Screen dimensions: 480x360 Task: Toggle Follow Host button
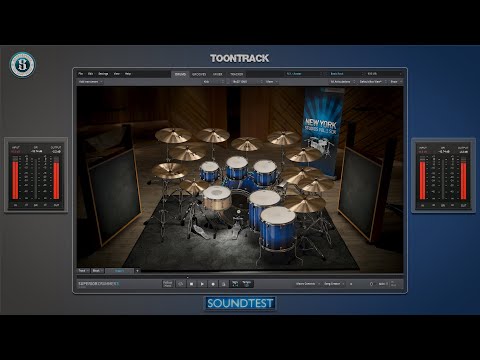168,284
